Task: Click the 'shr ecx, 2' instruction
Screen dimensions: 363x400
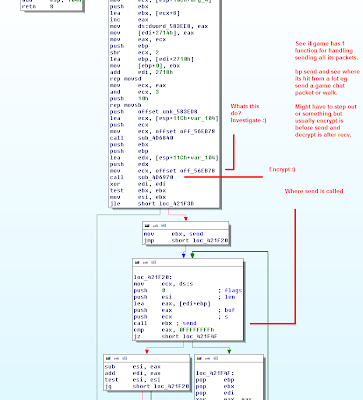Action: [x=134, y=53]
